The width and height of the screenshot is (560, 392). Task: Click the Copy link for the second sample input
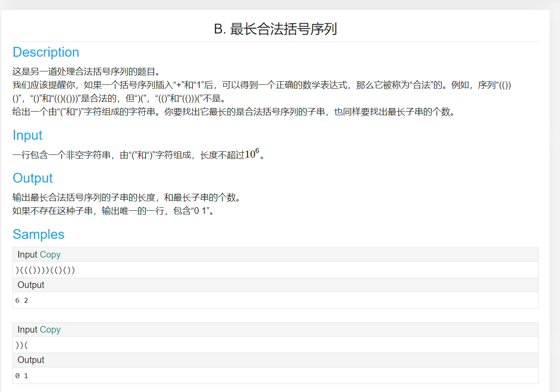[50, 329]
